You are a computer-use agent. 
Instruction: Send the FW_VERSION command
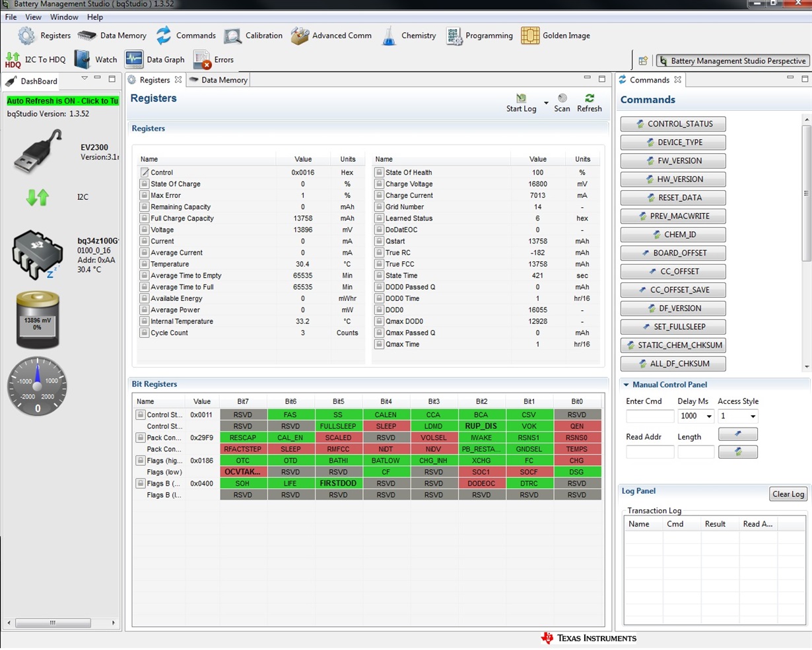pos(673,161)
